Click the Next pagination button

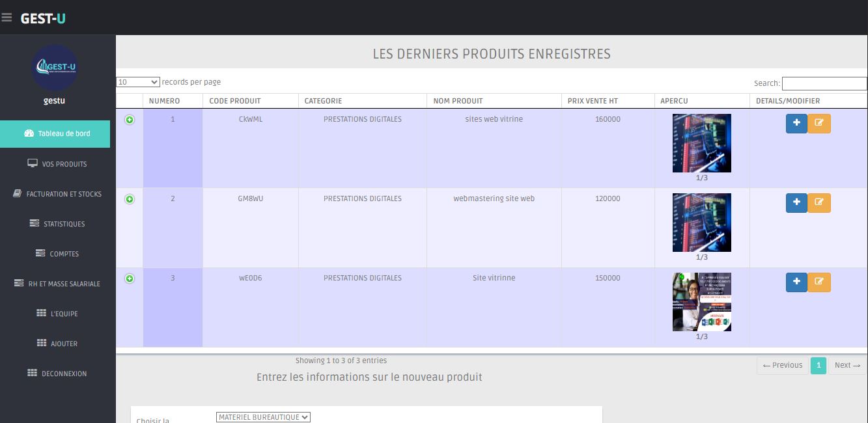(x=847, y=365)
